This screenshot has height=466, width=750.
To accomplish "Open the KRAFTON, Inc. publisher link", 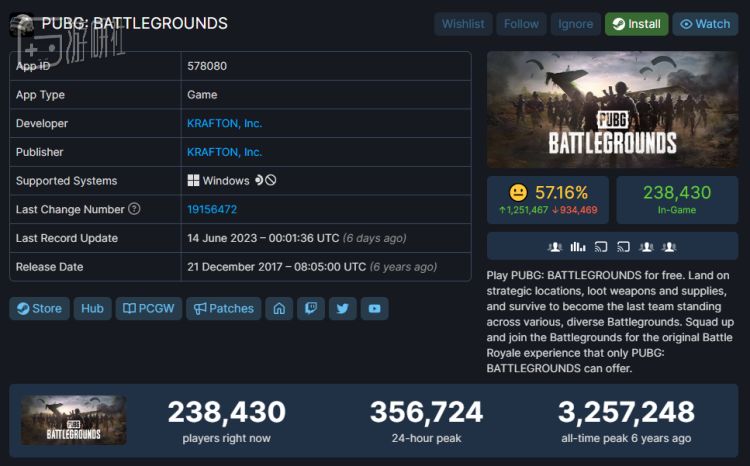I will pyautogui.click(x=224, y=152).
